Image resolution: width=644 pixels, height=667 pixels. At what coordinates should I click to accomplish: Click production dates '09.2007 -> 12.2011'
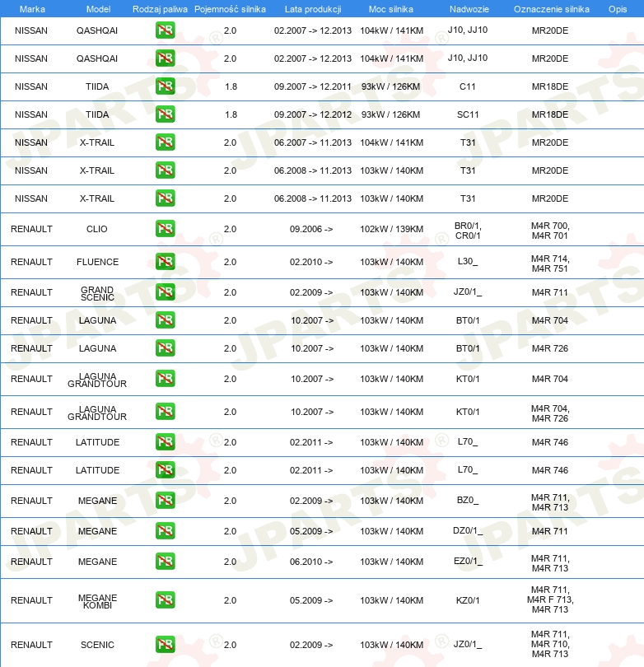tap(313, 86)
